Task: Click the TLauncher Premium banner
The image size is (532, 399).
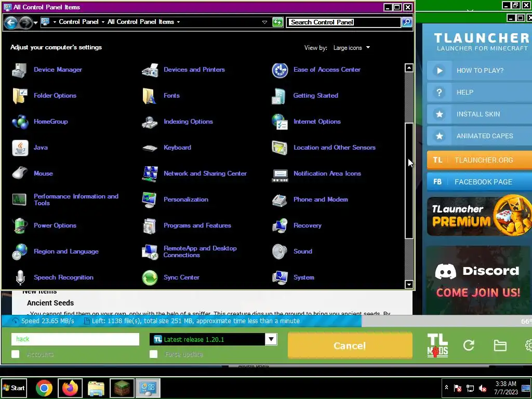Action: point(479,216)
